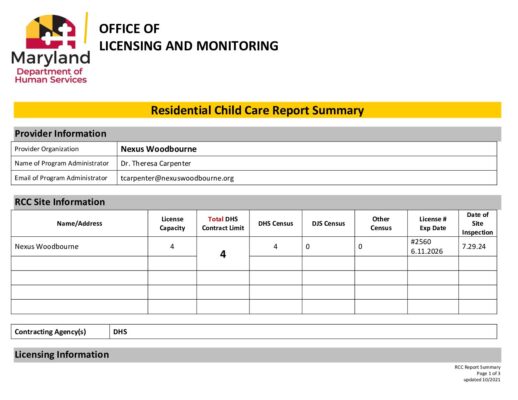Click the 'Other Census' column header
The width and height of the screenshot is (518, 400).
(x=381, y=223)
